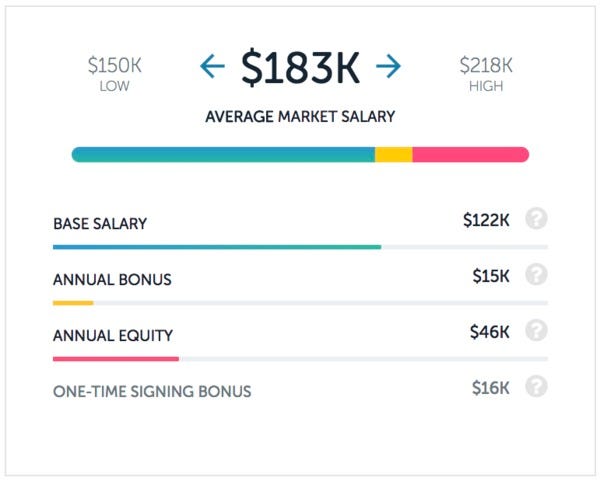Click the One-Time Signing Bonus label
This screenshot has width=600, height=481.
[152, 391]
